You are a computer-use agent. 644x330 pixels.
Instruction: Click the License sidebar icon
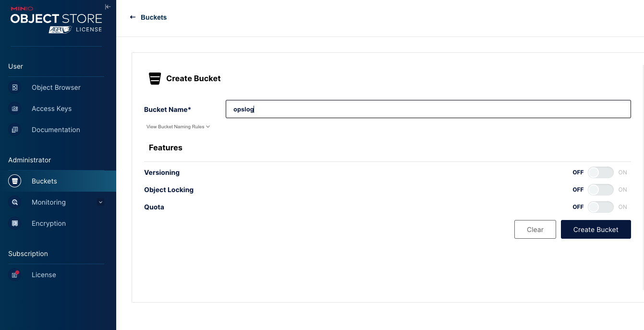pyautogui.click(x=15, y=275)
